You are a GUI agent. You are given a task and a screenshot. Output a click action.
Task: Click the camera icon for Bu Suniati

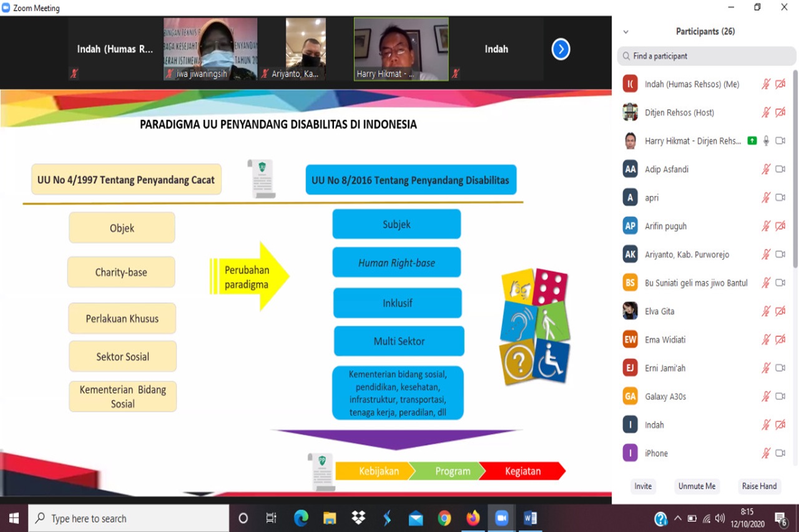point(780,283)
